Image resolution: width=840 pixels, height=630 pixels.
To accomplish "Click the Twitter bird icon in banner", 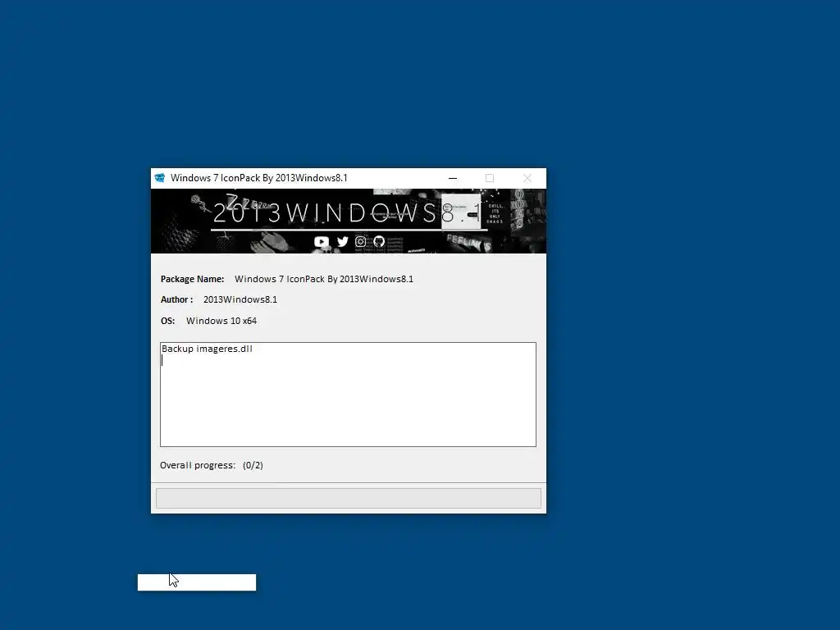I will tap(343, 242).
